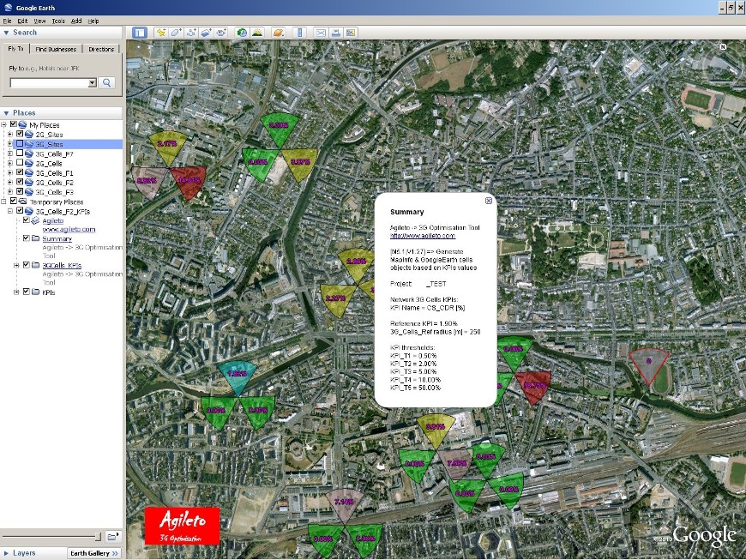Image resolution: width=746 pixels, height=560 pixels.
Task: Open the ruler measurement tool
Action: tap(299, 33)
